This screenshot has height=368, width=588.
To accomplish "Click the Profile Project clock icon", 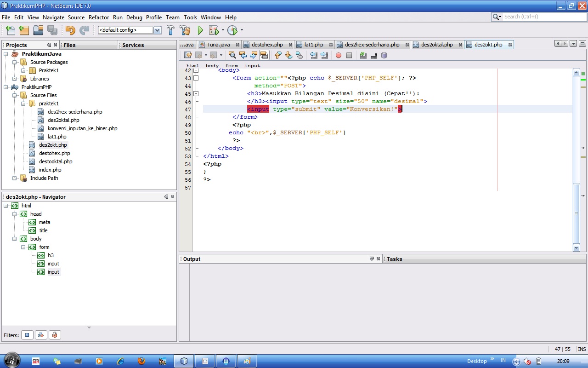I will click(232, 30).
